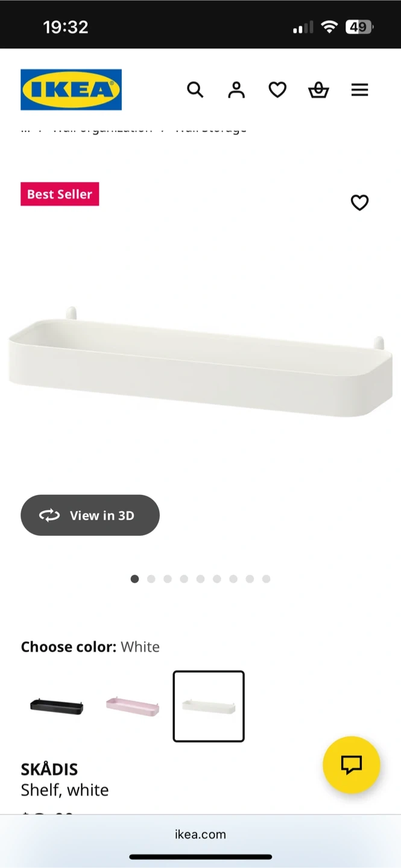The image size is (401, 868).
Task: Select the white shelf color option
Action: pos(209,706)
